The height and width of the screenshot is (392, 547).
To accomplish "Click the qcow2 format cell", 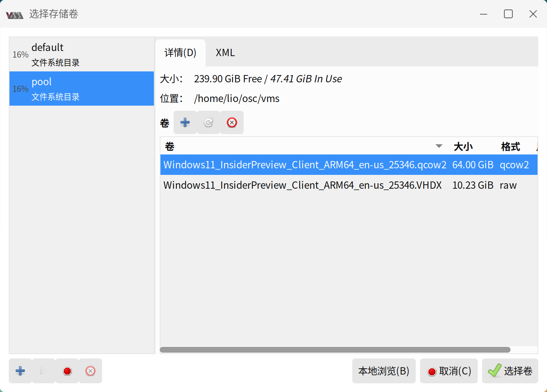I will click(x=514, y=165).
